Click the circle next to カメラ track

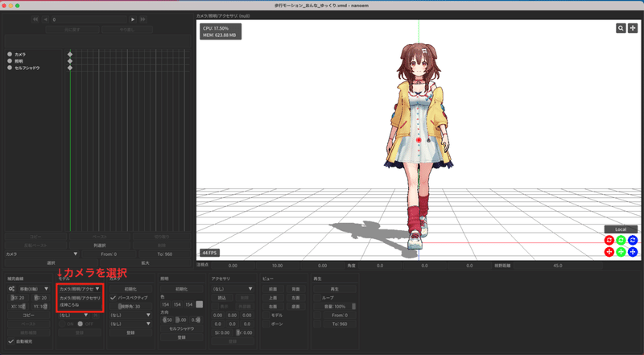click(x=10, y=54)
